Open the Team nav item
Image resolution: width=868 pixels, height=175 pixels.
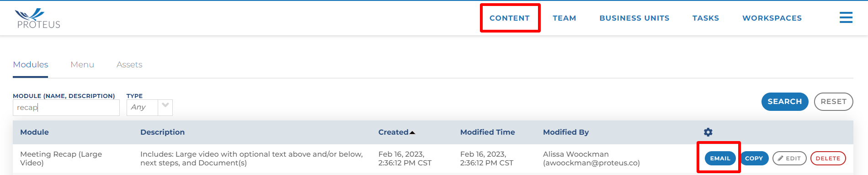point(564,18)
